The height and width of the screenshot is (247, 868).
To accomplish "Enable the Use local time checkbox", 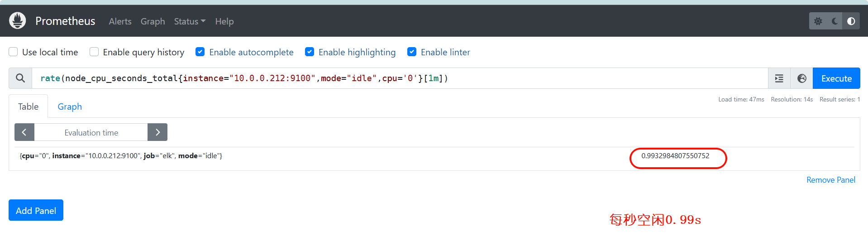I will (x=14, y=52).
